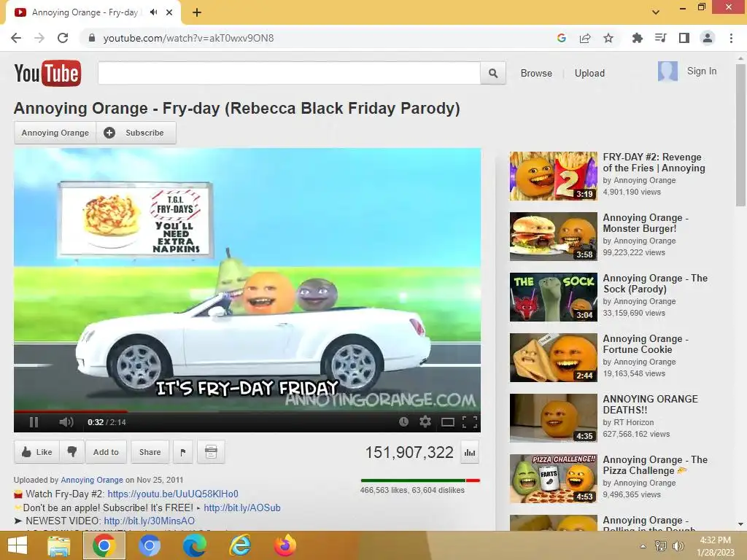Click the address bar URL
747x560 pixels.
pyautogui.click(x=189, y=38)
